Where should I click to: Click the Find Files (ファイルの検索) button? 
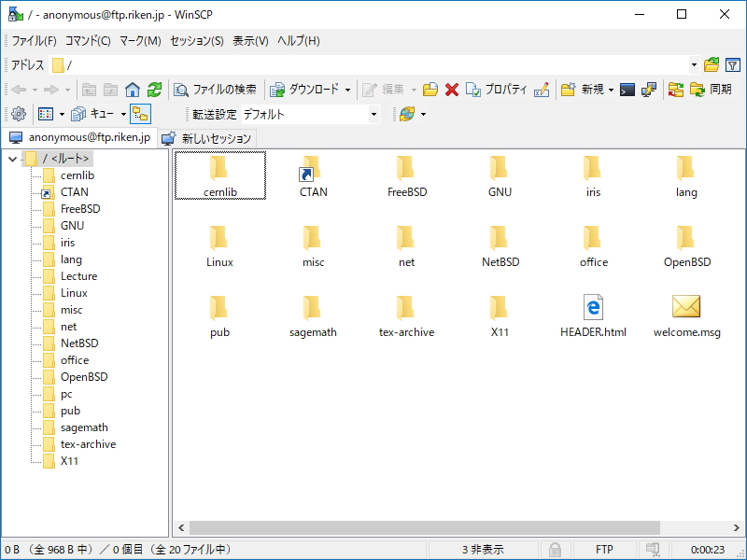(215, 89)
